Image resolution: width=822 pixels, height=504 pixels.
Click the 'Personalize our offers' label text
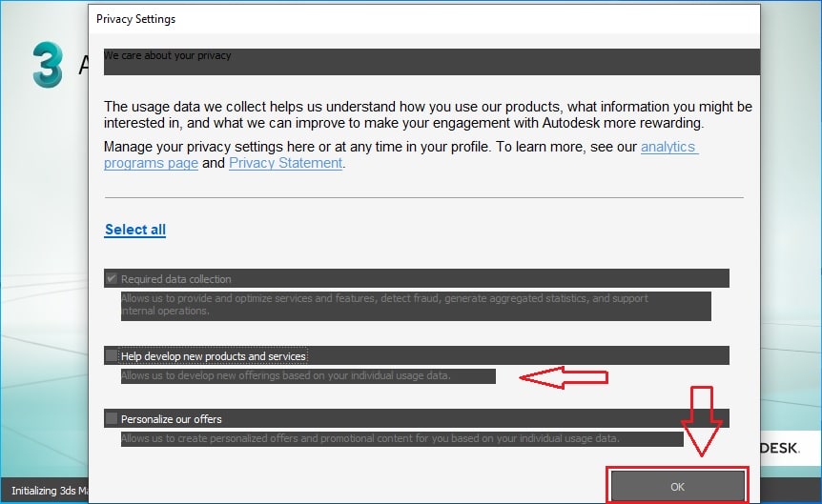172,419
